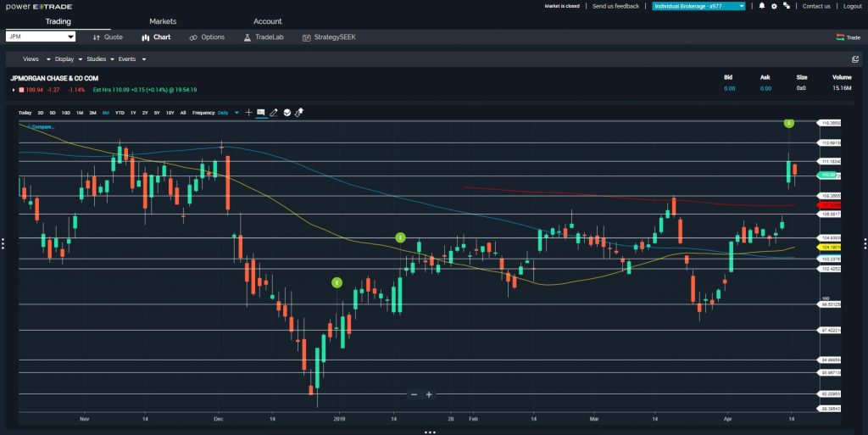868x435 pixels.
Task: Select 5D time range
Action: [x=53, y=113]
